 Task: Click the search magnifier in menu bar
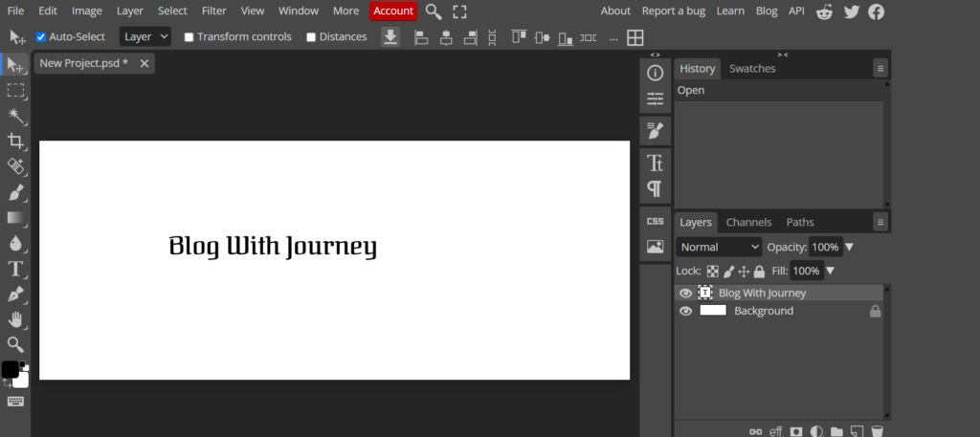click(434, 11)
